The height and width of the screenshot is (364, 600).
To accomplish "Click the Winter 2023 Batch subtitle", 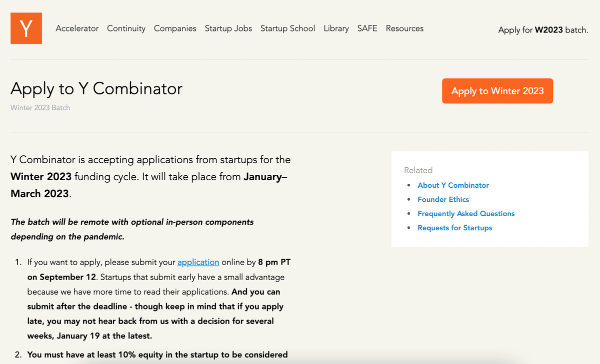I will coord(40,107).
